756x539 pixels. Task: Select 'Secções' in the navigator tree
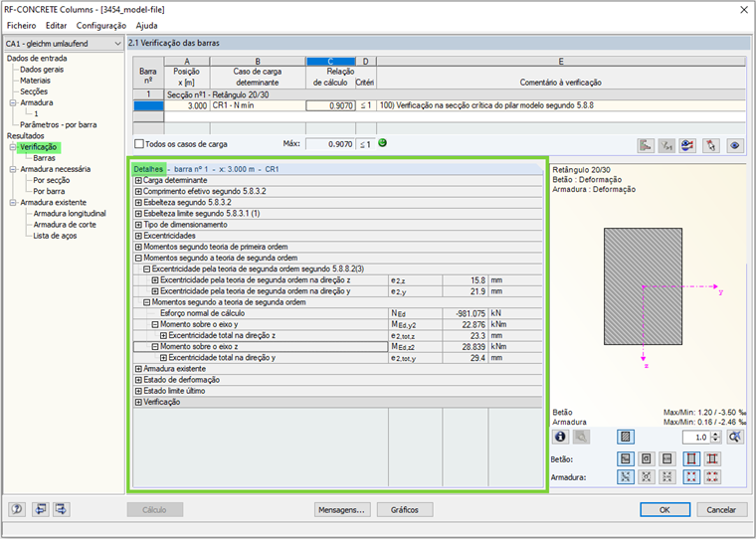click(x=34, y=91)
